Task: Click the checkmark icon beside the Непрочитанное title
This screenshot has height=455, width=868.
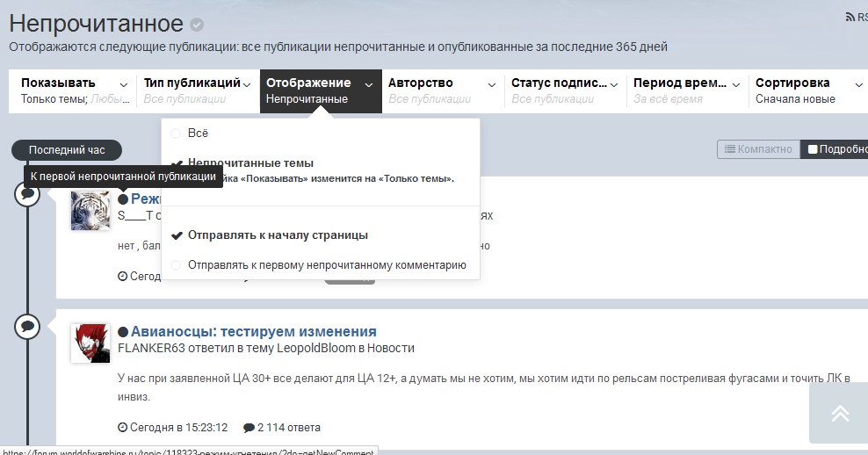Action: pos(197,25)
